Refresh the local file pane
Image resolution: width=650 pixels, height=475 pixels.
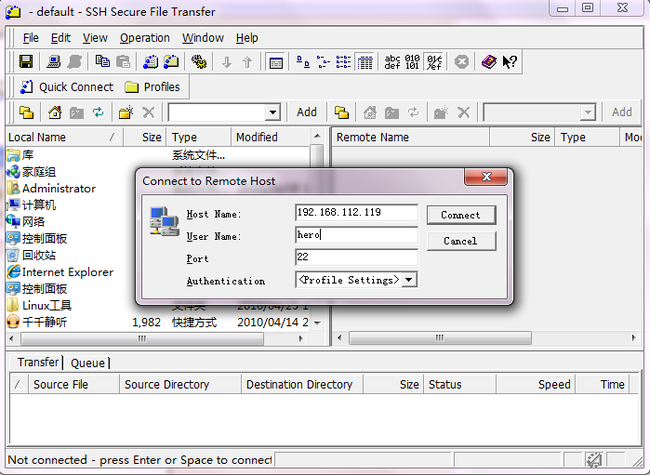pyautogui.click(x=98, y=112)
